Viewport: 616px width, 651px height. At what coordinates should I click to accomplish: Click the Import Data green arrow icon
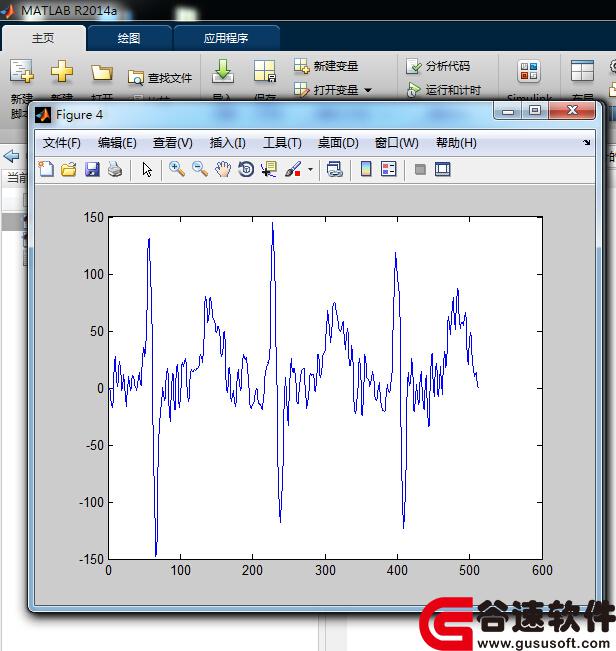[223, 71]
